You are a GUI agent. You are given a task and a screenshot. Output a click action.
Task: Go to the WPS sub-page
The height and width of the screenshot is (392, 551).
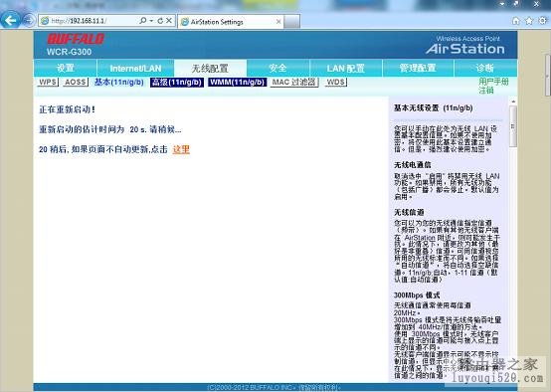click(48, 82)
